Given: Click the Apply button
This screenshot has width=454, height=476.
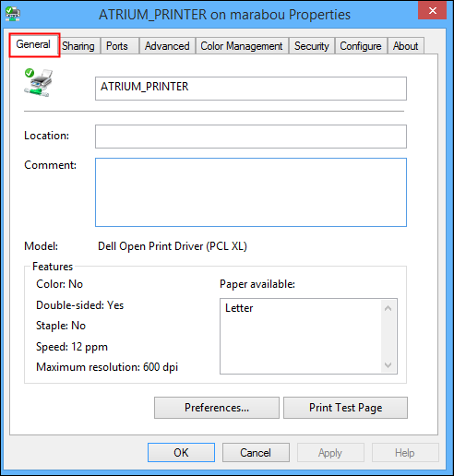Looking at the screenshot, I should click(330, 453).
